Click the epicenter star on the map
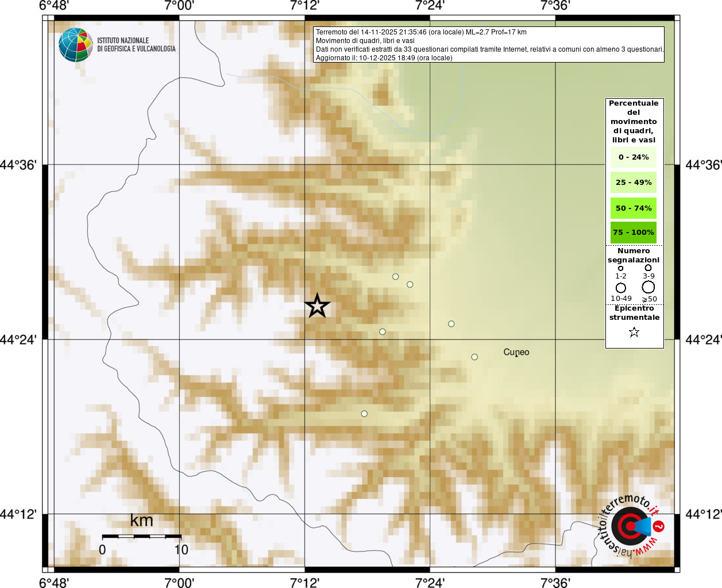The image size is (722, 588). click(317, 306)
